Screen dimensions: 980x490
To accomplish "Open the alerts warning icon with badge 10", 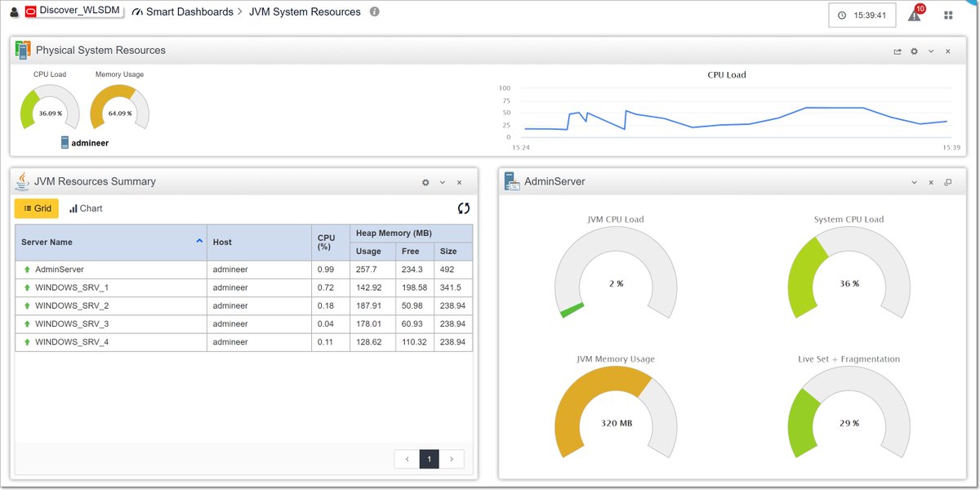I will 915,14.
